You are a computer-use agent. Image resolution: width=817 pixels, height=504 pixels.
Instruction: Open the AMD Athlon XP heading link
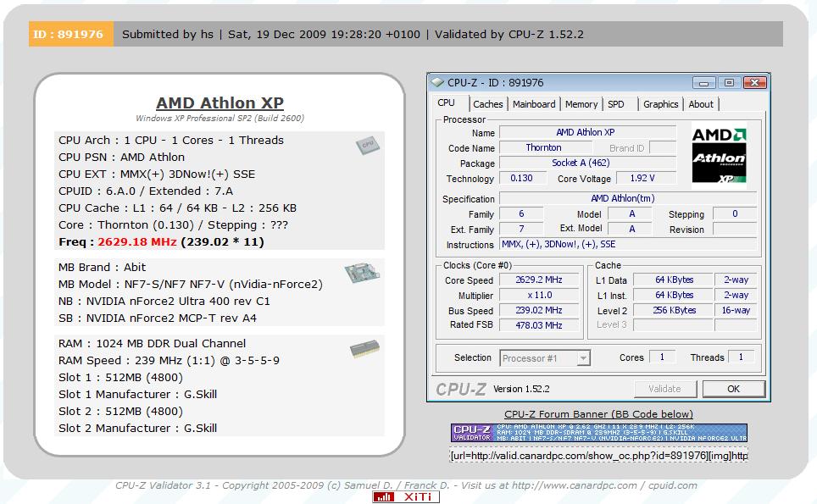220,103
